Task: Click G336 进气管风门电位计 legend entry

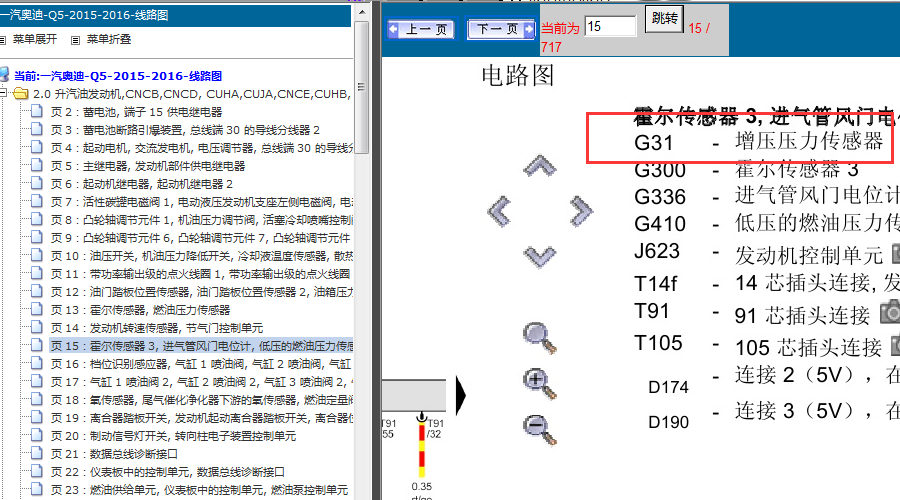Action: click(x=767, y=196)
